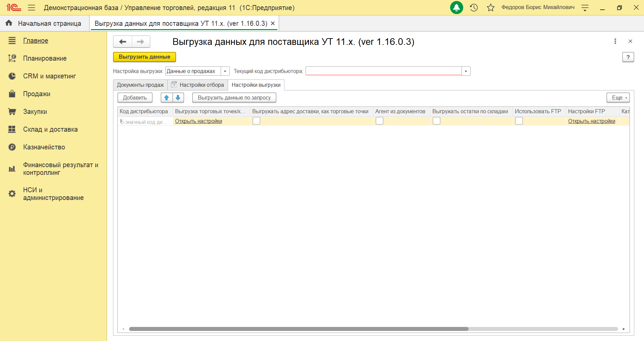Close the form with the small x

tap(630, 41)
